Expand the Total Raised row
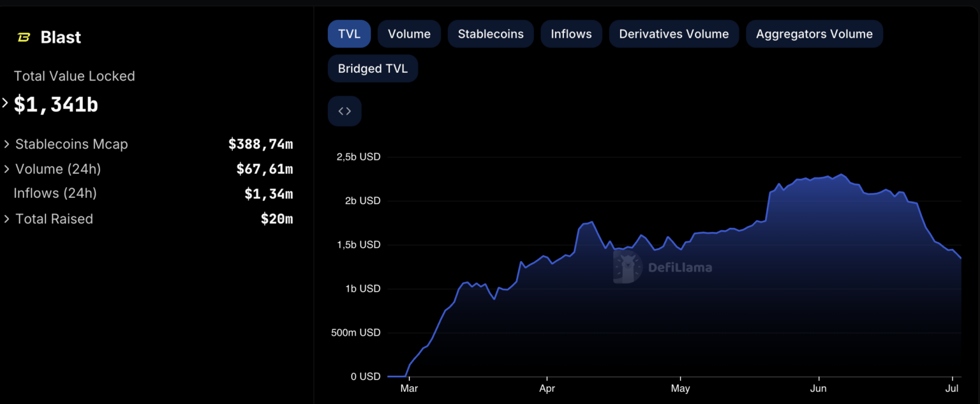This screenshot has width=980, height=404. click(x=7, y=219)
